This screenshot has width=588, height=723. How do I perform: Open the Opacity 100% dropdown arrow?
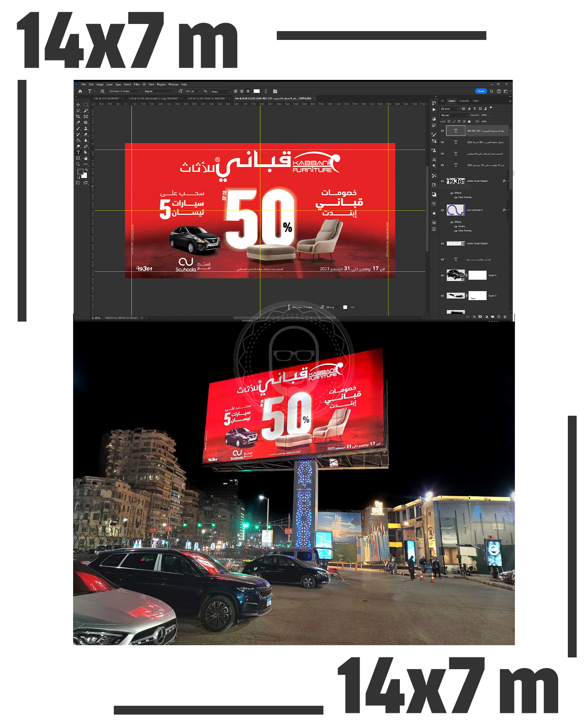(x=490, y=115)
